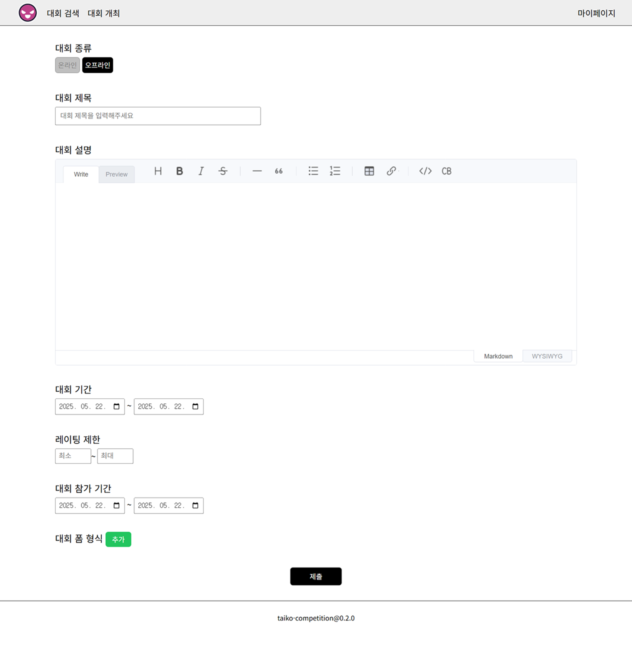Image resolution: width=632 pixels, height=672 pixels.
Task: Switch editor to WYSIWYG mode
Action: point(547,356)
